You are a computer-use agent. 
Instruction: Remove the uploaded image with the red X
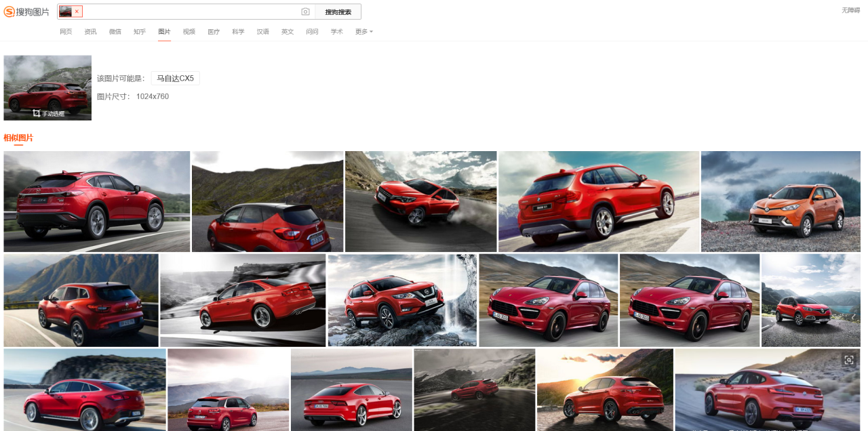pyautogui.click(x=77, y=12)
